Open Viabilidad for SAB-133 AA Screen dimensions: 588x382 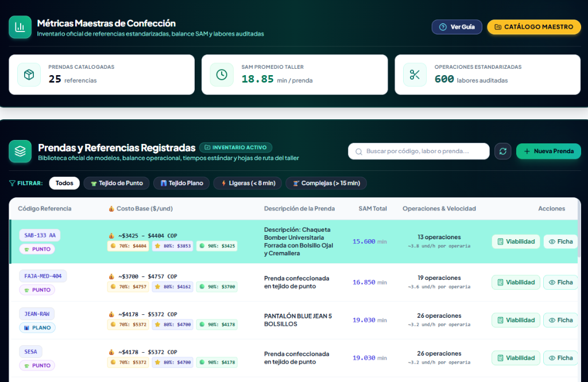pyautogui.click(x=516, y=241)
